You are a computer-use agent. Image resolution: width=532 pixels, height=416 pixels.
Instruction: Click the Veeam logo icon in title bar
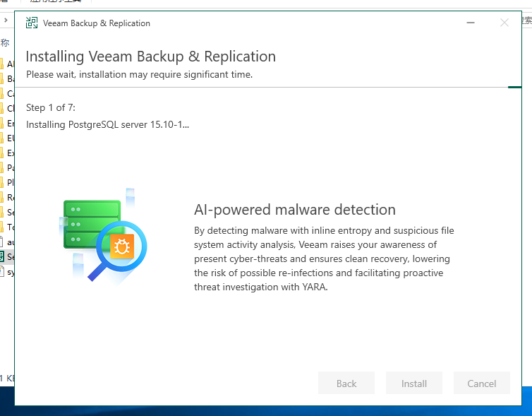[x=32, y=23]
